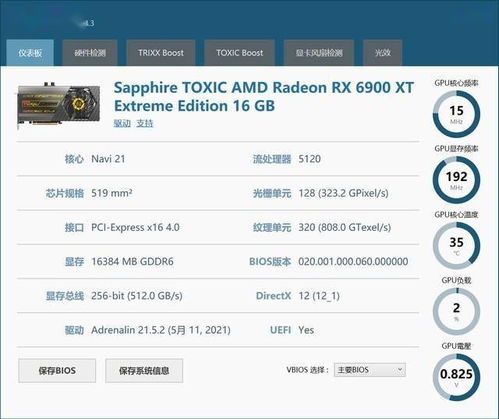Open the 显卡风扇检测 fan check tab
Screen dimensions: 499x419
319,53
